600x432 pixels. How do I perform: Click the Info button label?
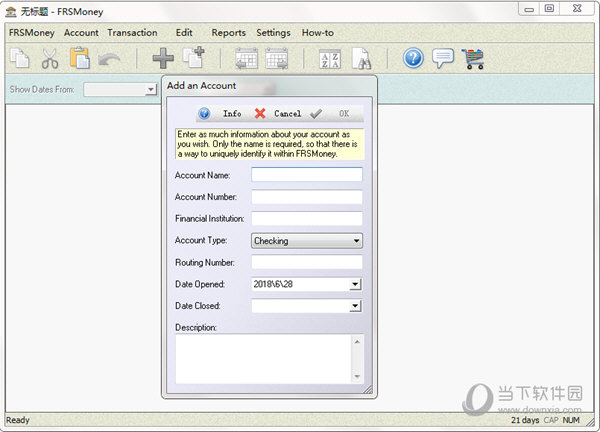232,114
